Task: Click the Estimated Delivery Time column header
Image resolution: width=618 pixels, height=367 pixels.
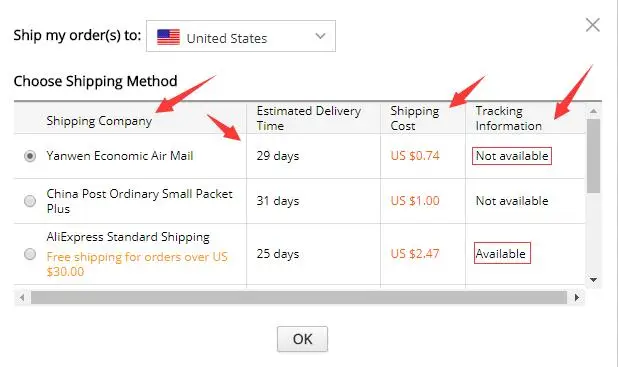Action: pyautogui.click(x=309, y=118)
